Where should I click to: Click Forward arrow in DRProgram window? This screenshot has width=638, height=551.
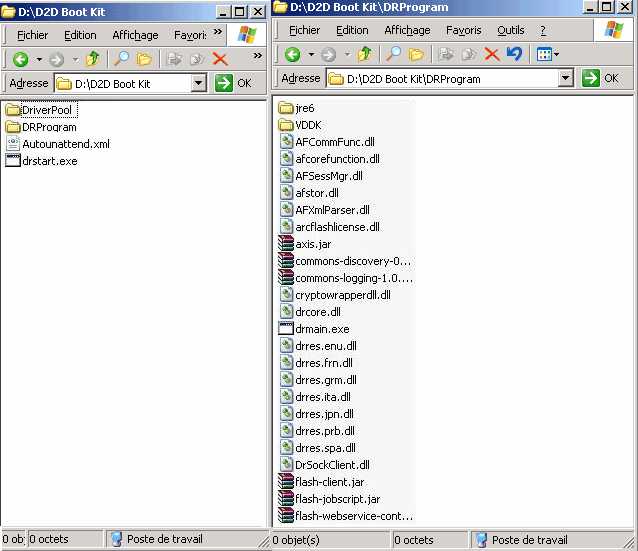[328, 55]
